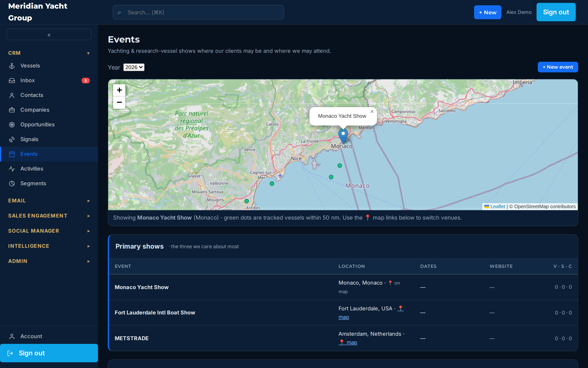This screenshot has height=368, width=588.
Task: Open Activities page
Action: click(49, 169)
